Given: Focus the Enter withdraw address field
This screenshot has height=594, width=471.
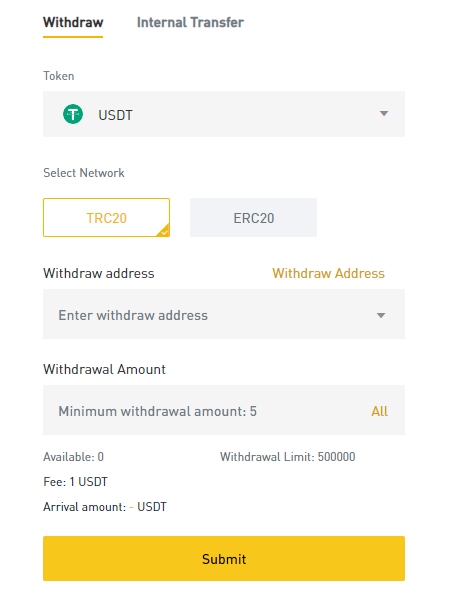Looking at the screenshot, I should (x=224, y=314).
